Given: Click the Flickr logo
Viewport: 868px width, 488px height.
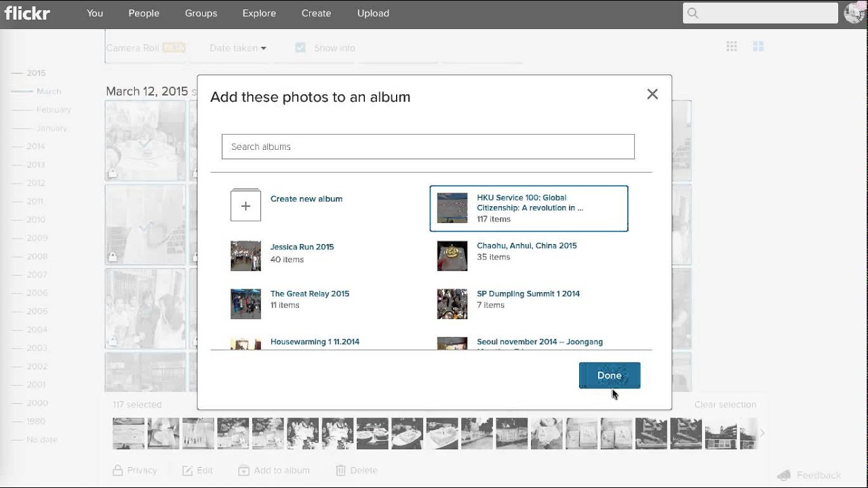Looking at the screenshot, I should click(27, 13).
